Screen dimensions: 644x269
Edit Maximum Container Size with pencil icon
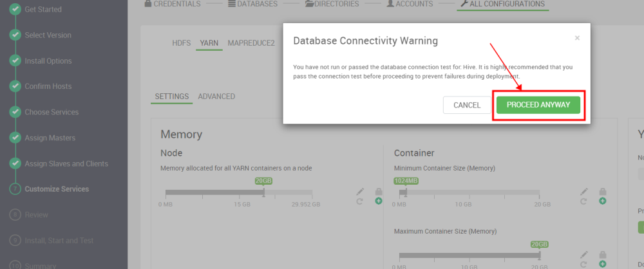tap(585, 255)
